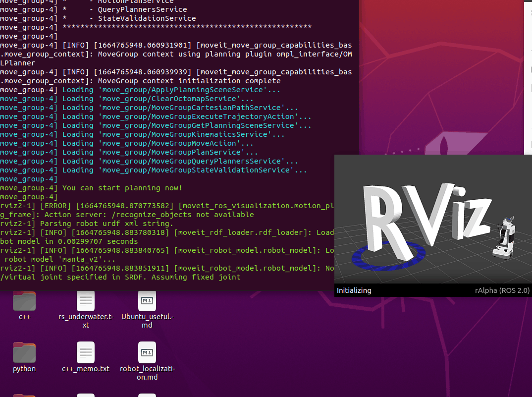Click the 'MoveGroup context initialization complete' line
This screenshot has width=532, height=397.
[141, 81]
